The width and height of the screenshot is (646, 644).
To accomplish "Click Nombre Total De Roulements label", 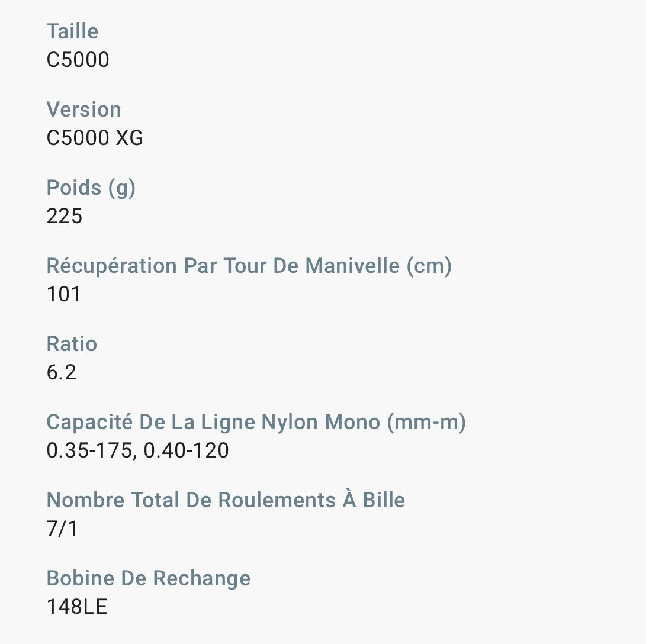I will click(x=226, y=500).
